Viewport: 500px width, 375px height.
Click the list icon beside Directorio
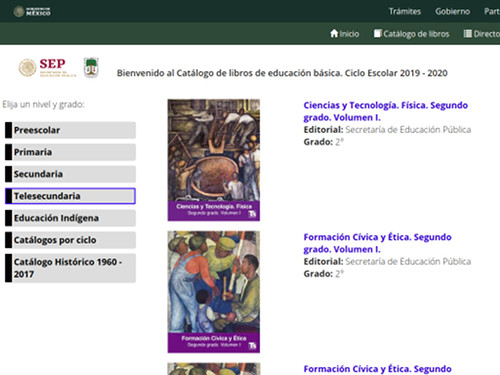[x=468, y=33]
